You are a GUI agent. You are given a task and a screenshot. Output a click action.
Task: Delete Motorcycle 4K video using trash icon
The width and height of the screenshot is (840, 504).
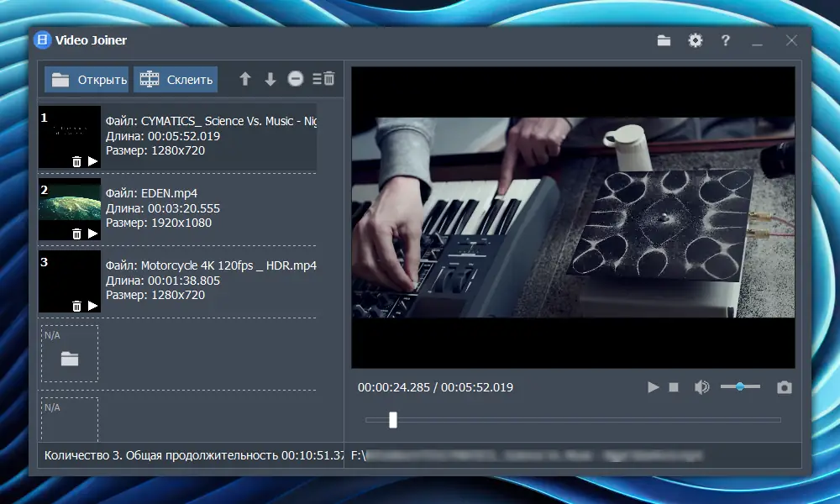(76, 307)
